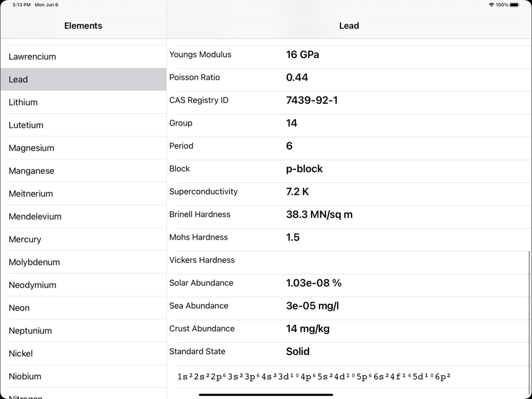532x399 pixels.
Task: Select Manganese from the list
Action: click(x=31, y=171)
